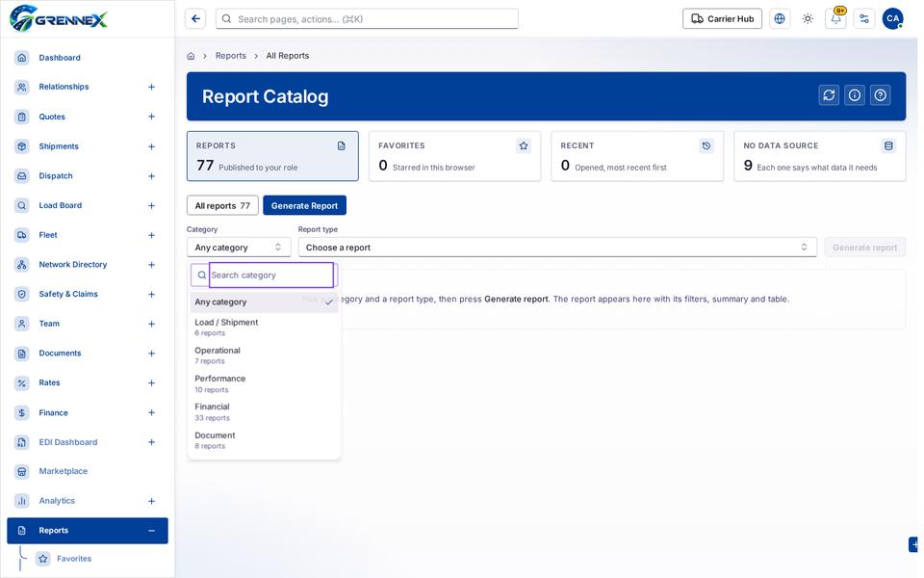
Task: Click the info icon in Report Catalog header
Action: pos(855,95)
